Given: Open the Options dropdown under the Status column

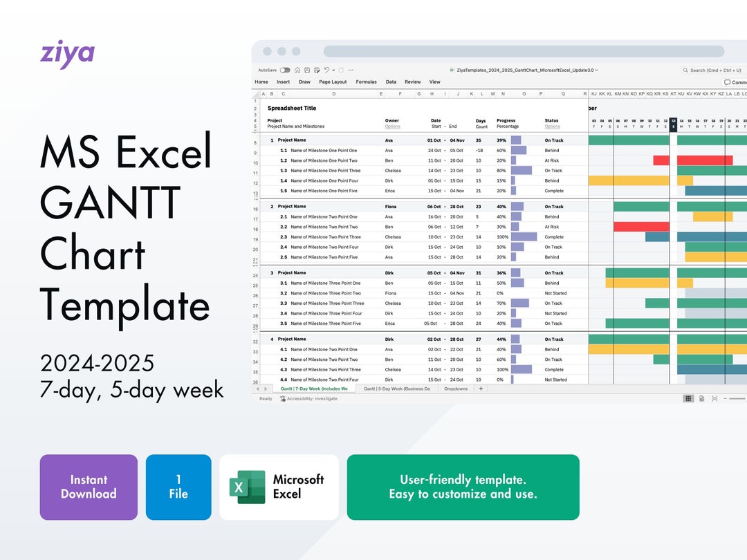Looking at the screenshot, I should [551, 127].
